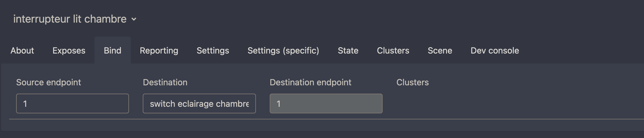Screen dimensions: 644x138
Task: View the State tab
Action: 348,50
